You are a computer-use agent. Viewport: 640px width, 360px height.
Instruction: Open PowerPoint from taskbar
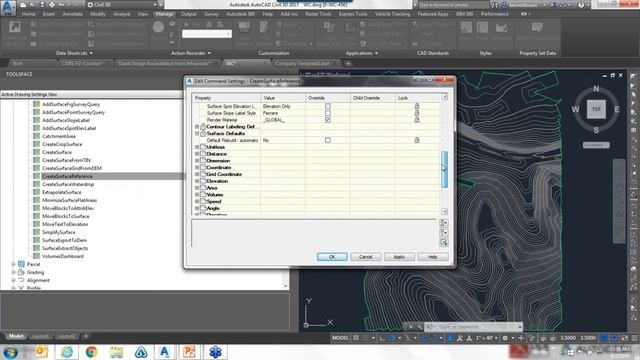tap(189, 352)
